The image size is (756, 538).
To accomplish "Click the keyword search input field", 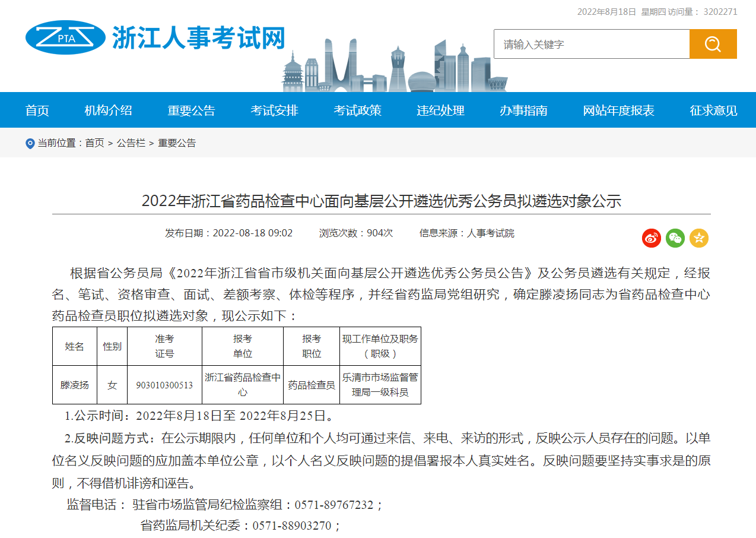I will click(x=591, y=44).
